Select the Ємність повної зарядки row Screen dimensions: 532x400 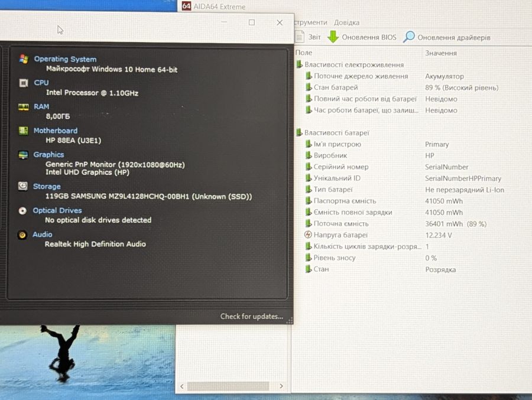point(384,212)
